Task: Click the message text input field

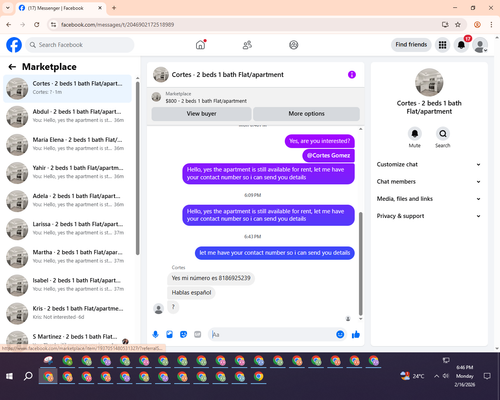Action: (273, 334)
